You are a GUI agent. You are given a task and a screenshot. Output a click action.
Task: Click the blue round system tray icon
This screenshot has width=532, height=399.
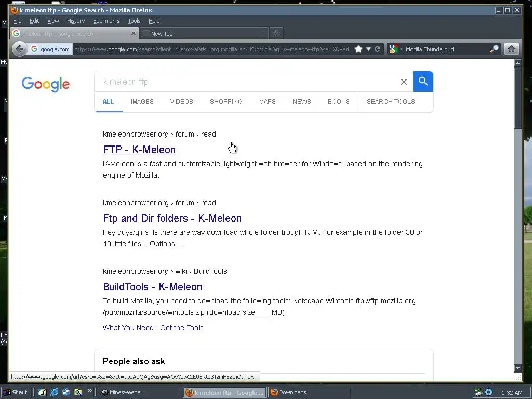pyautogui.click(x=488, y=392)
